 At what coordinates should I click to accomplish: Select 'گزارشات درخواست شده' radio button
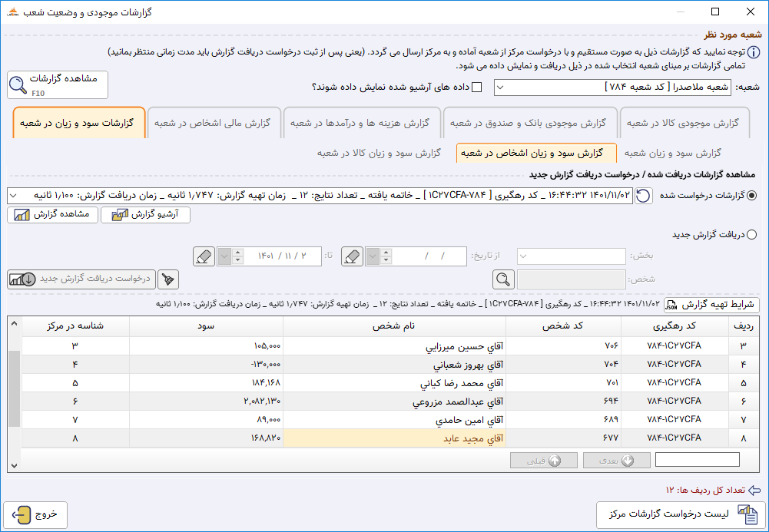(x=751, y=196)
